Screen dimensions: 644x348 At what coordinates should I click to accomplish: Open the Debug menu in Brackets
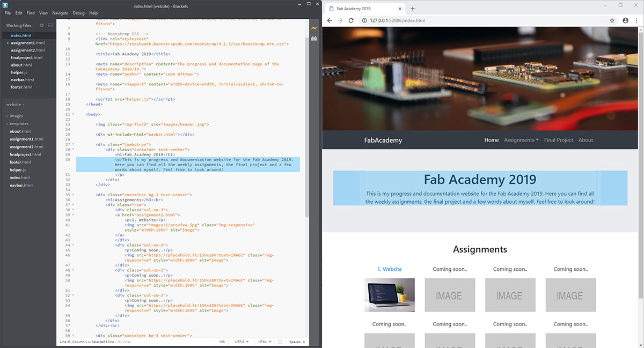78,13
